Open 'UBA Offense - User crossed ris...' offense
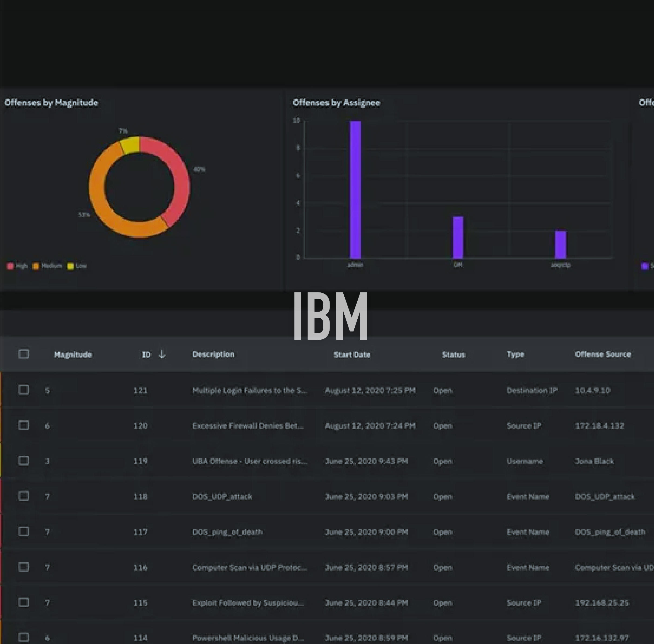This screenshot has height=644, width=654. [x=250, y=461]
